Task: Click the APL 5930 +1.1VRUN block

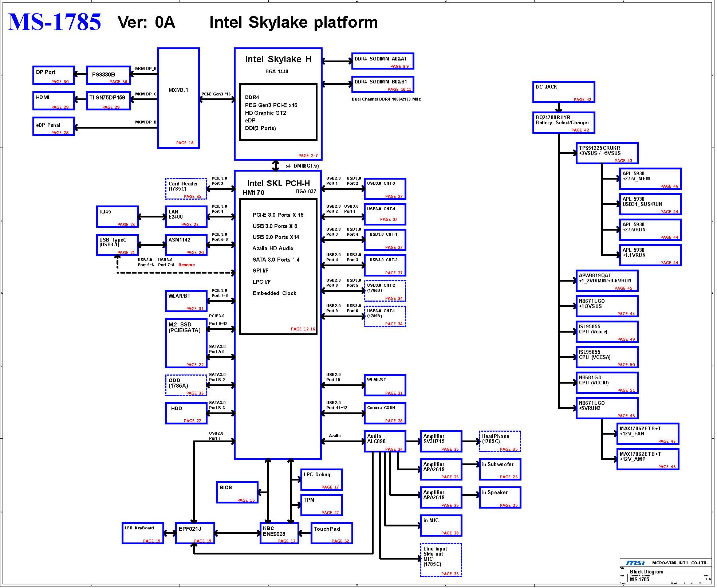Action: tap(650, 255)
